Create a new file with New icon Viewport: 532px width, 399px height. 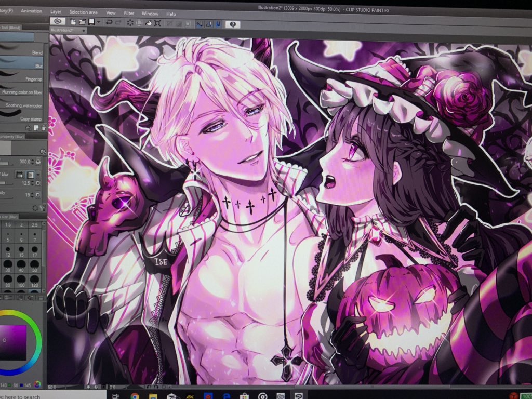pos(73,22)
